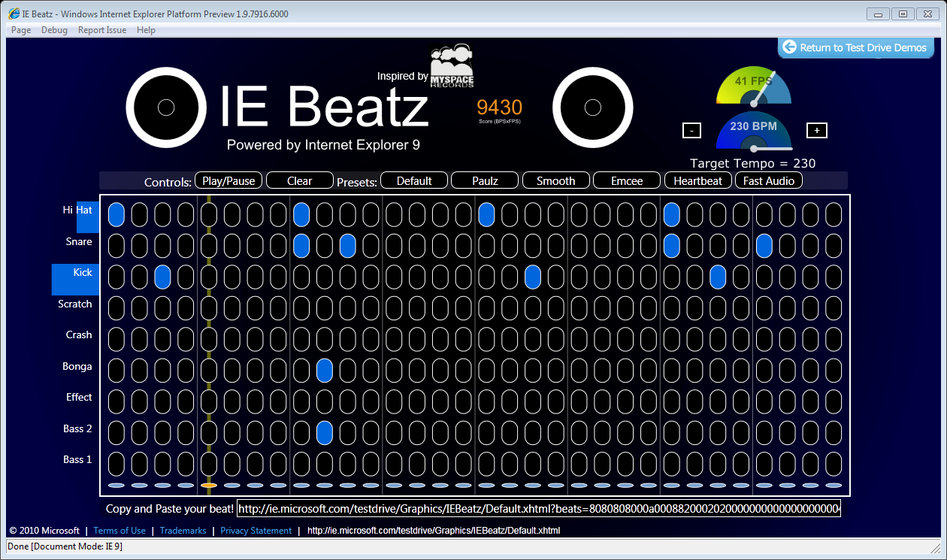Enable the Scratch cell at step 1

pyautogui.click(x=116, y=308)
